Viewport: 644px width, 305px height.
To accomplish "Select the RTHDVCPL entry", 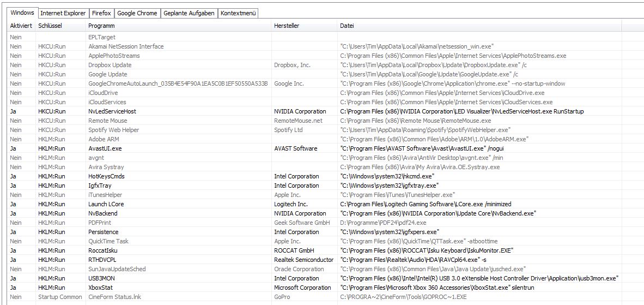I will [102, 260].
